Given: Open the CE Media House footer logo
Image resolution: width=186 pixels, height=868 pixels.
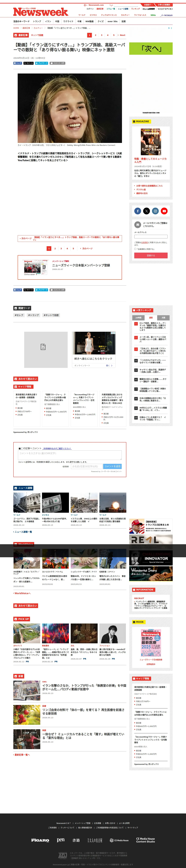Looking at the screenshot, I should coord(119,840).
